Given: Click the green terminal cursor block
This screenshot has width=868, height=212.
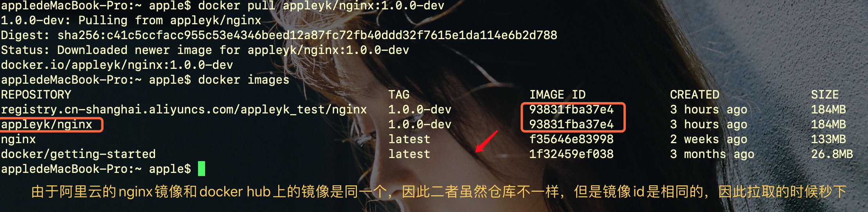Looking at the screenshot, I should click(202, 169).
